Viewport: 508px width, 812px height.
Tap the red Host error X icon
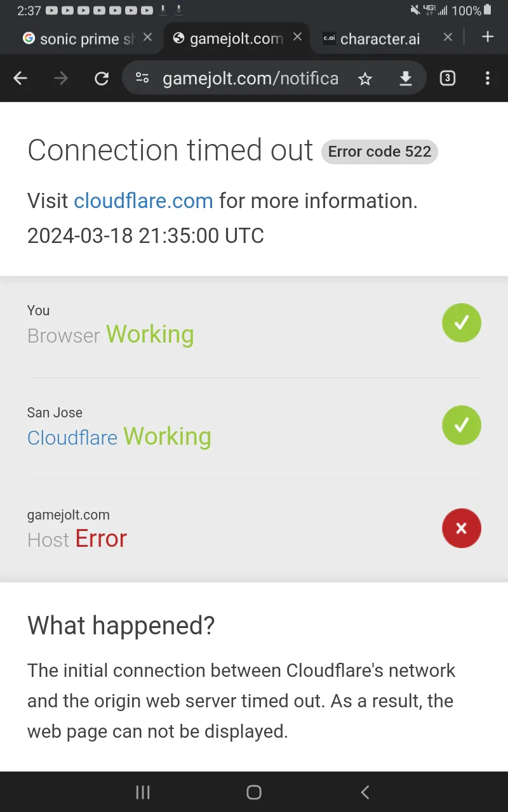click(x=462, y=528)
